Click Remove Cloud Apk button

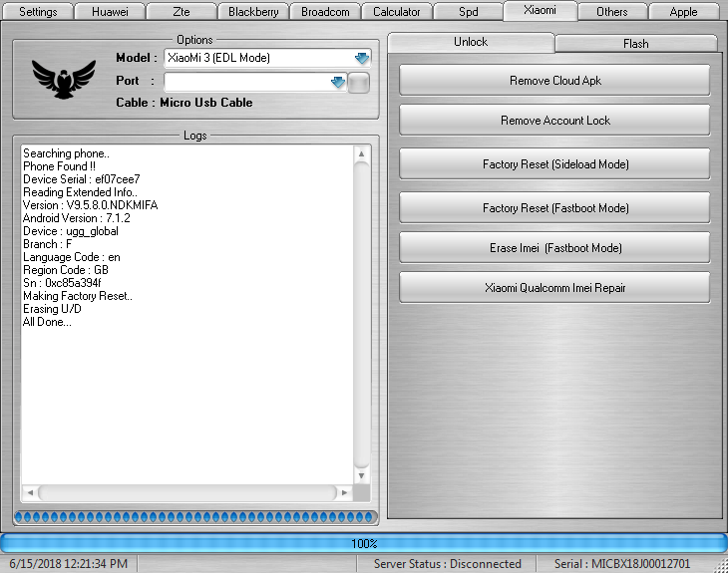(x=554, y=81)
